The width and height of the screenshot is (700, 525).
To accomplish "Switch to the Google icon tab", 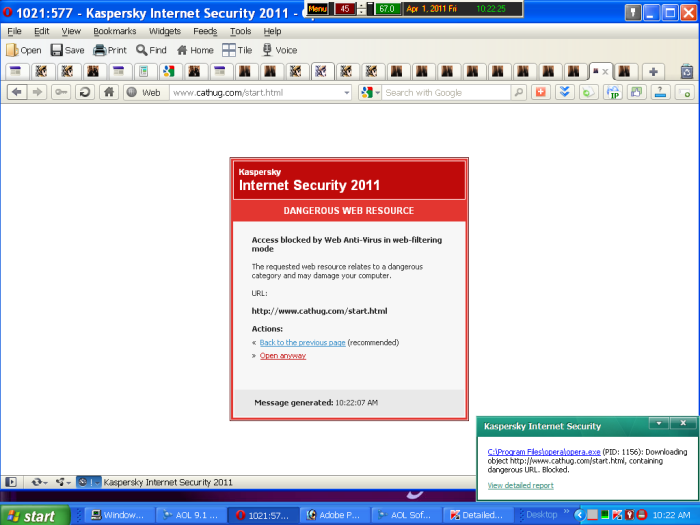I will 169,71.
